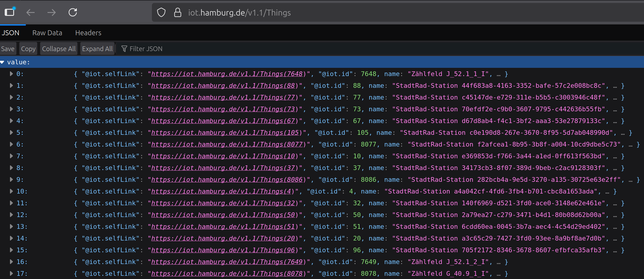This screenshot has width=644, height=279.
Task: Click Collapse All button
Action: (59, 49)
